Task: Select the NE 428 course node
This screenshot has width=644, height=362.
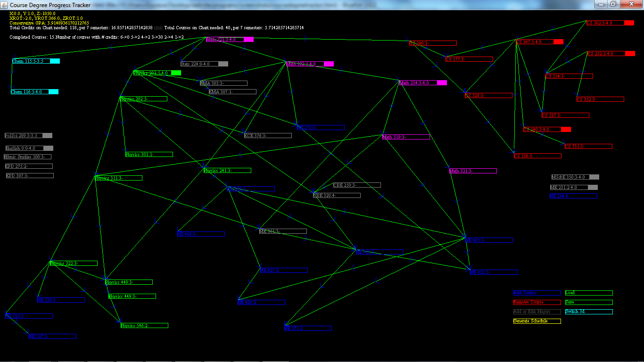Action: pos(261,303)
